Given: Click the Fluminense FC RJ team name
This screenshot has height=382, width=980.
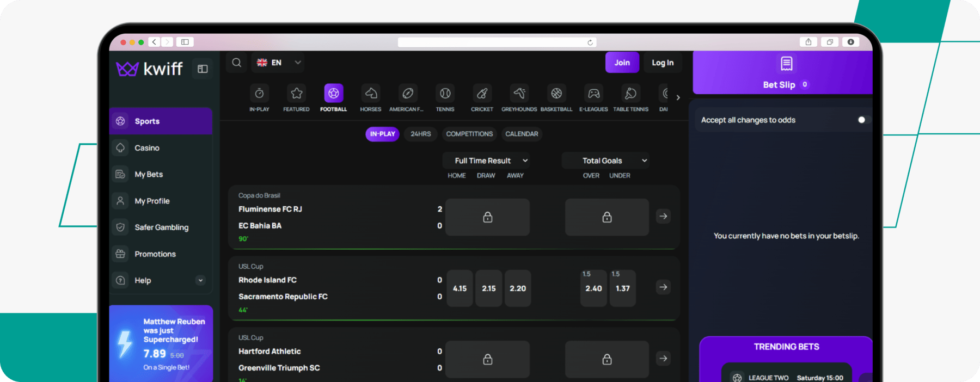Looking at the screenshot, I should pos(270,209).
